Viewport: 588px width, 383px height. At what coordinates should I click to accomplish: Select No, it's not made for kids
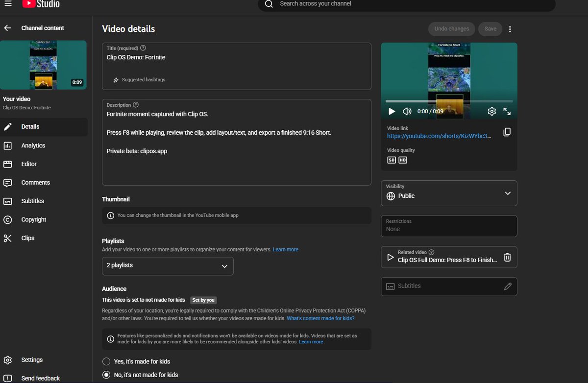point(106,375)
